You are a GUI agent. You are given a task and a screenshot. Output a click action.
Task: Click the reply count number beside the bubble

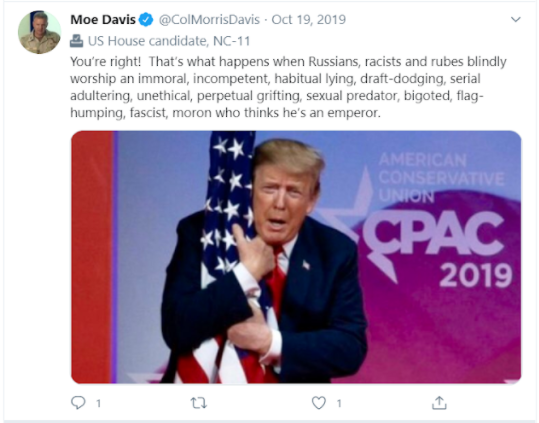tap(98, 403)
